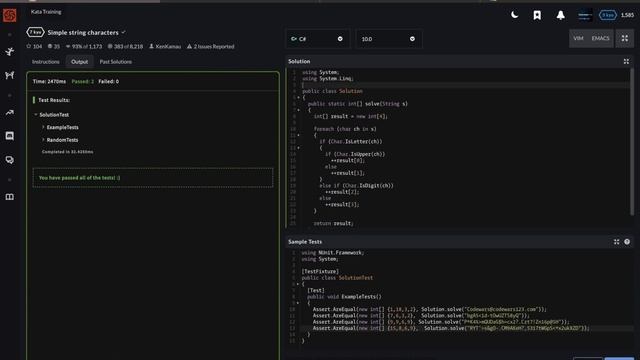The width and height of the screenshot is (640, 360).
Task: Click the kata title checkmark icon
Action: point(123,32)
